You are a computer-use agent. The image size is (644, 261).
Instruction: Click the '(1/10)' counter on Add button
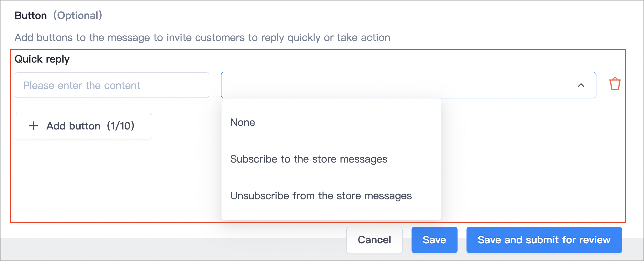(x=121, y=126)
